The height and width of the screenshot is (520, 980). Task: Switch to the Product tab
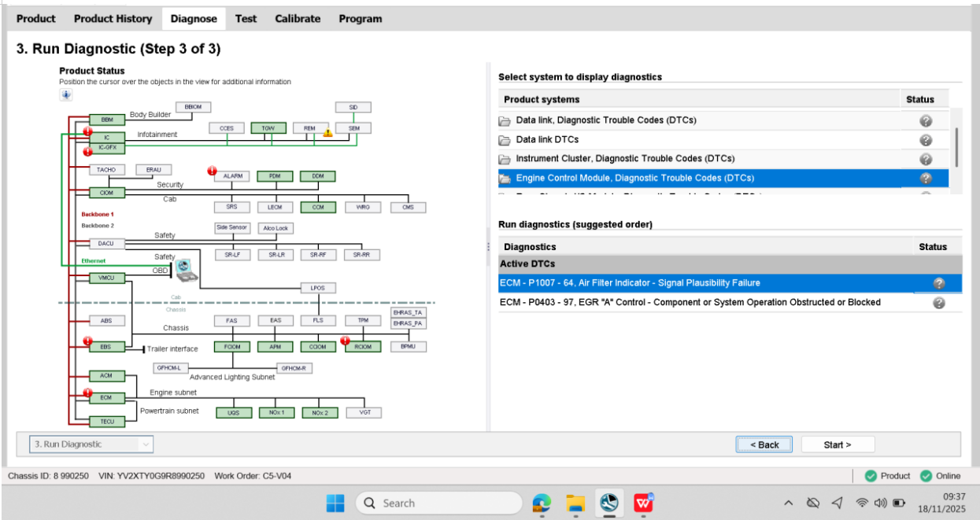click(36, 18)
